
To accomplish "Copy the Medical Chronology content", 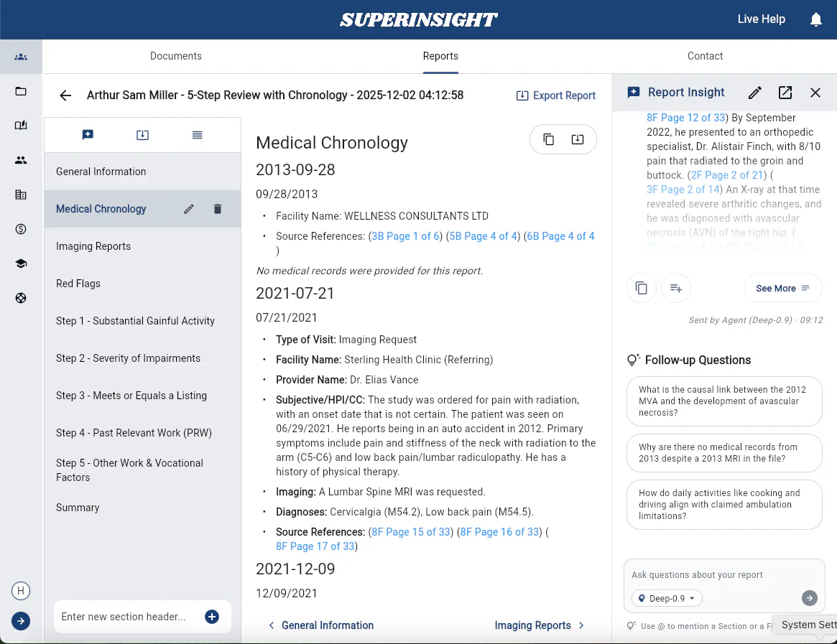I will pos(549,139).
